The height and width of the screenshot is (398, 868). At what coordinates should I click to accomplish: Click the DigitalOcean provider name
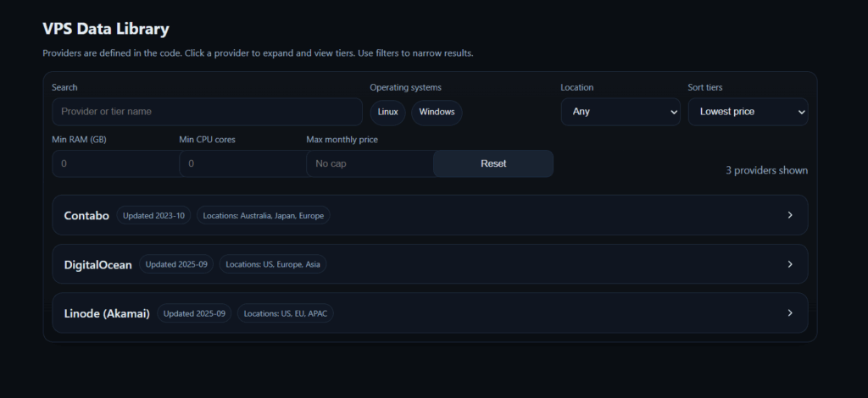point(98,265)
